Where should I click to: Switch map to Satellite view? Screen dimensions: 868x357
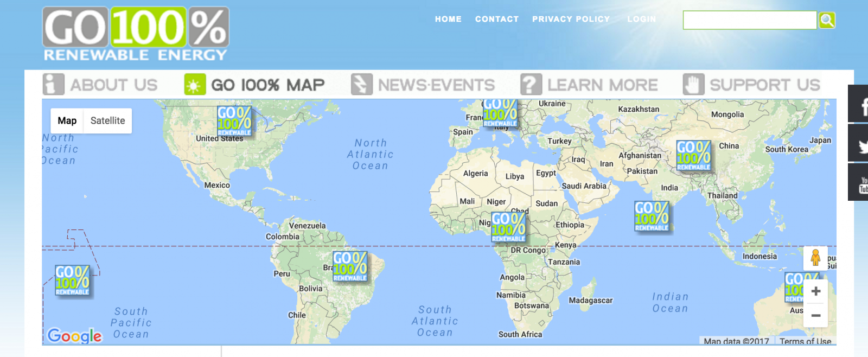point(107,120)
